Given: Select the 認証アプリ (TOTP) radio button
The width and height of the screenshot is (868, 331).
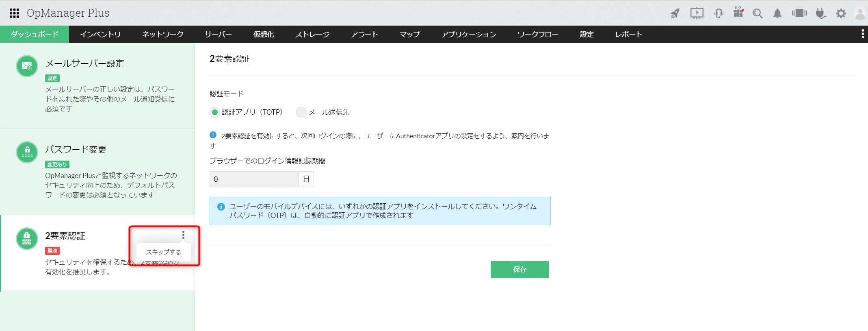Looking at the screenshot, I should click(214, 112).
